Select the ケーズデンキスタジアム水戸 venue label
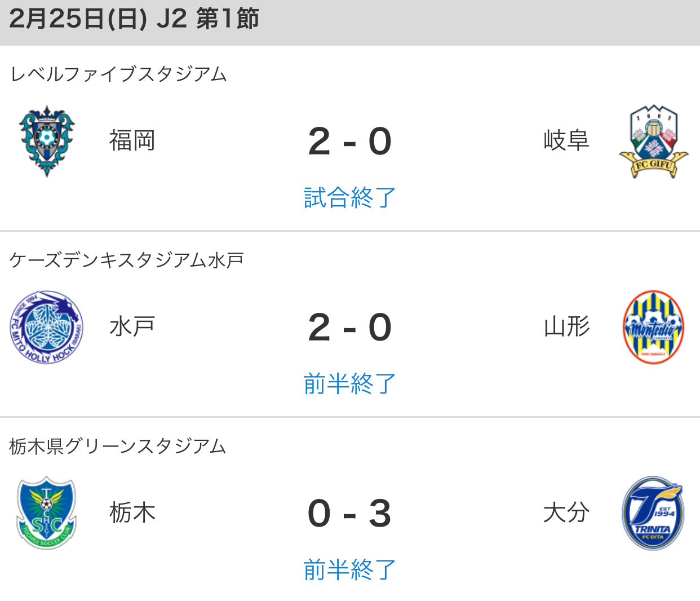Image resolution: width=700 pixels, height=601 pixels. click(127, 260)
